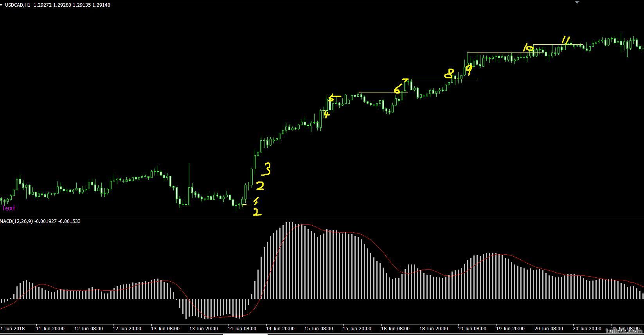Click the "13 Jun 08:00" time label

coord(165,328)
